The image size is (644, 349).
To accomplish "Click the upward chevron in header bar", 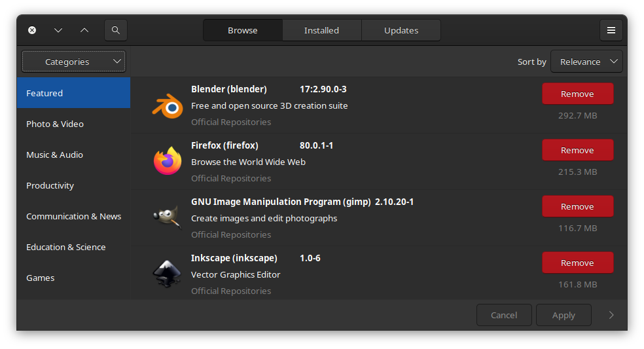I will click(x=84, y=30).
